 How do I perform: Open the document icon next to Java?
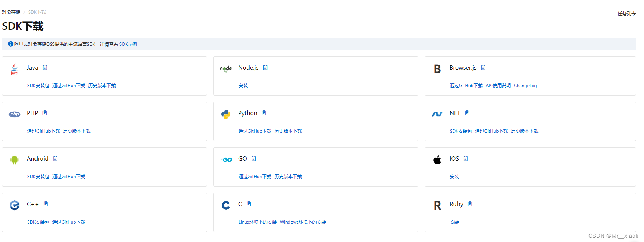45,68
